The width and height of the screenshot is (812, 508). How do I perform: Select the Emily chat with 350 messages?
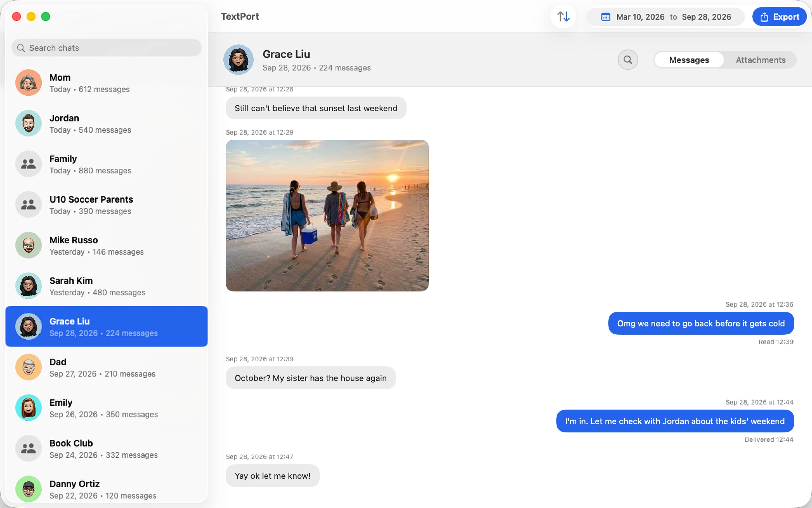(x=107, y=408)
